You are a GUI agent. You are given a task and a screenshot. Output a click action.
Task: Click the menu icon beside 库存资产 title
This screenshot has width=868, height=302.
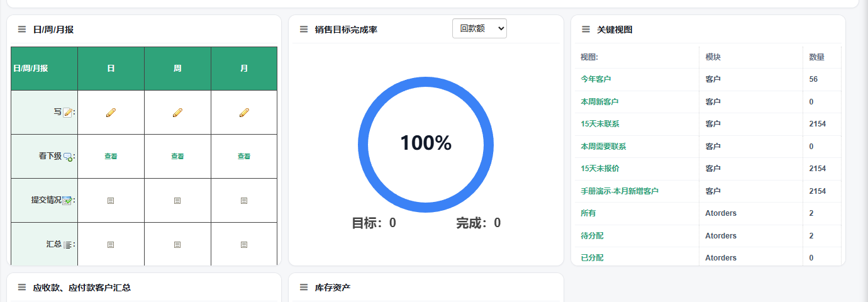304,288
